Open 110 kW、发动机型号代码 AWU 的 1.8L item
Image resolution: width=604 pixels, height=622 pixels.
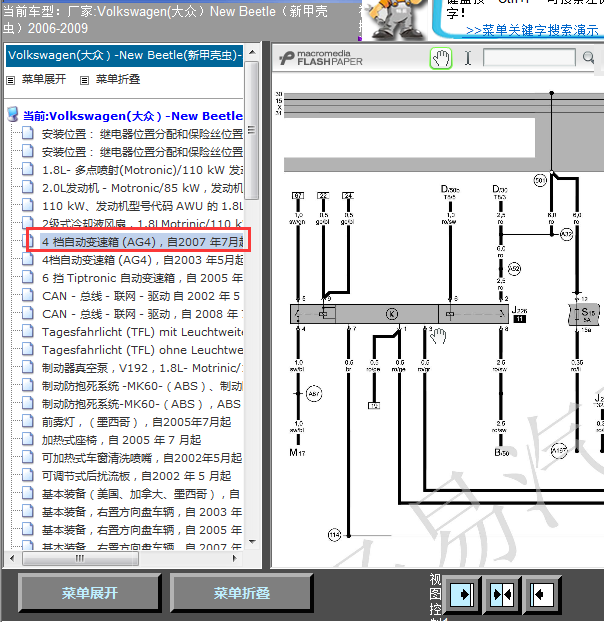click(x=142, y=206)
